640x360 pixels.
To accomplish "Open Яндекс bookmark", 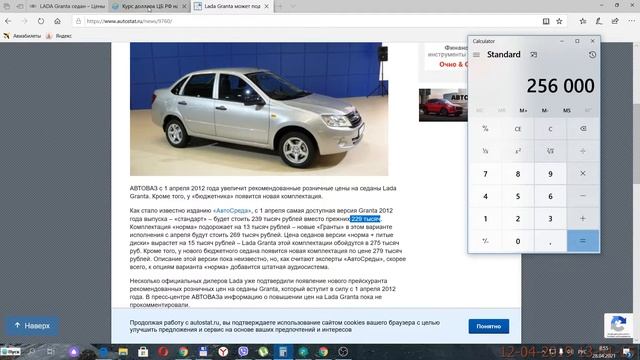I will [x=59, y=36].
